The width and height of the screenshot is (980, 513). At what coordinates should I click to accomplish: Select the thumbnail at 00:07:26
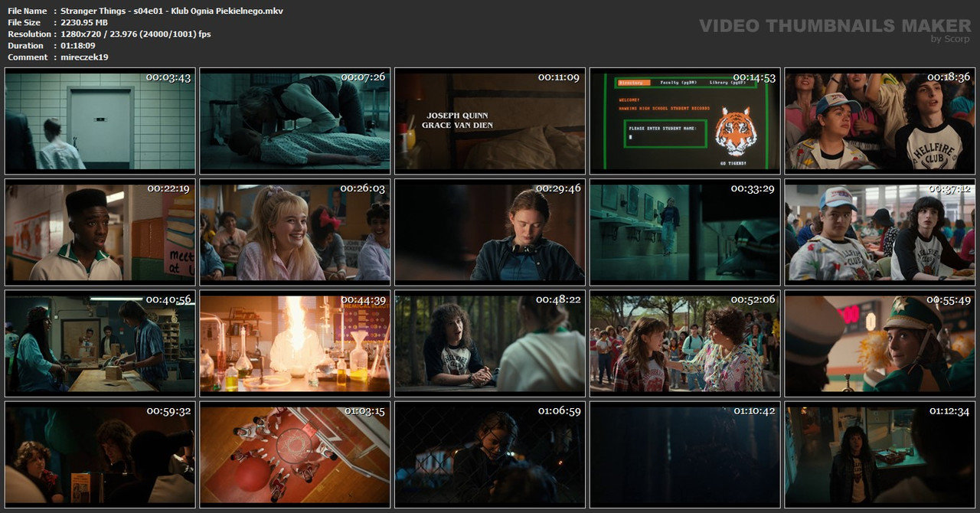pyautogui.click(x=295, y=122)
